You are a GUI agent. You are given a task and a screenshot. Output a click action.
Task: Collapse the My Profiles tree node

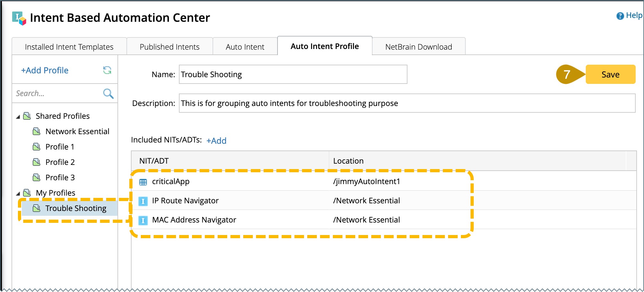[x=18, y=194]
